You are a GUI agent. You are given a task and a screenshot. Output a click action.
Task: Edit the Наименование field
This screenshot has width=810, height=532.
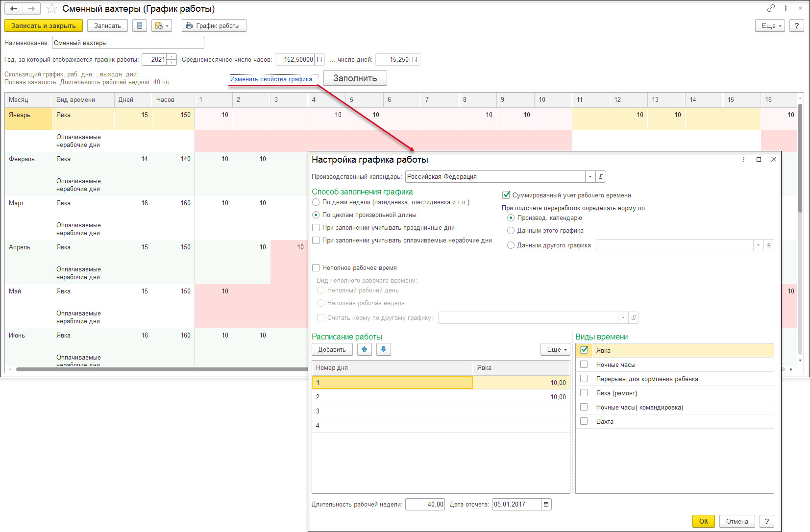(x=128, y=43)
